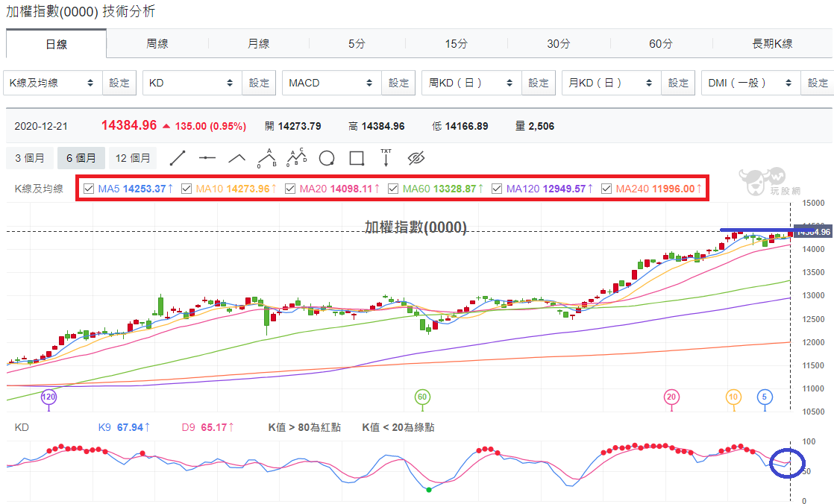The height and width of the screenshot is (504, 834).
Task: Click the 加權指數(0000) 技術分析 heading
Action: pyautogui.click(x=81, y=11)
